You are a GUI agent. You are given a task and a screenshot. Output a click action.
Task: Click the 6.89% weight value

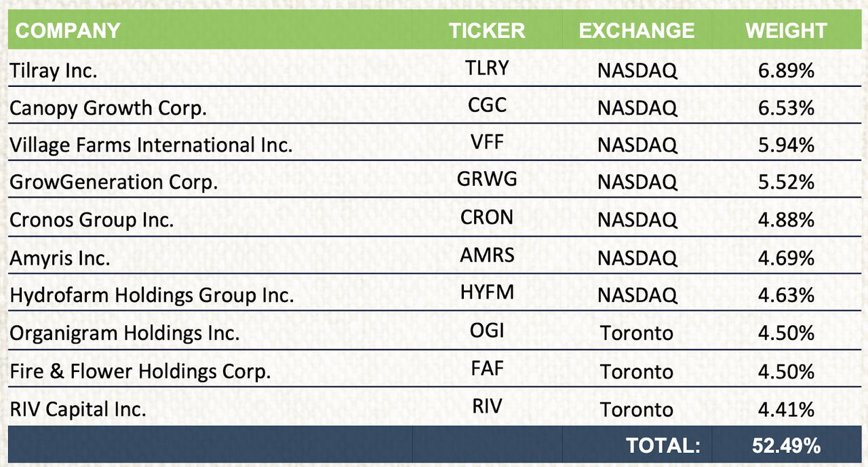pos(787,70)
